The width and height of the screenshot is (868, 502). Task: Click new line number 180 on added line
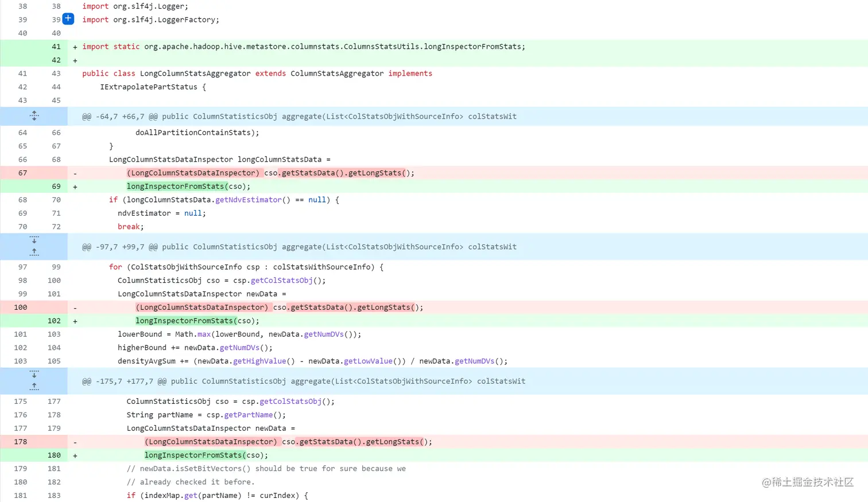(54, 455)
